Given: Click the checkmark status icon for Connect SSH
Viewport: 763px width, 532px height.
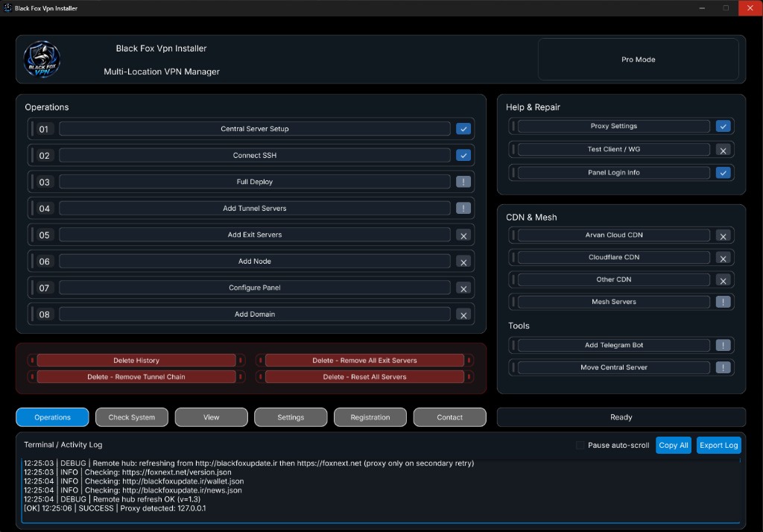Looking at the screenshot, I should (463, 155).
